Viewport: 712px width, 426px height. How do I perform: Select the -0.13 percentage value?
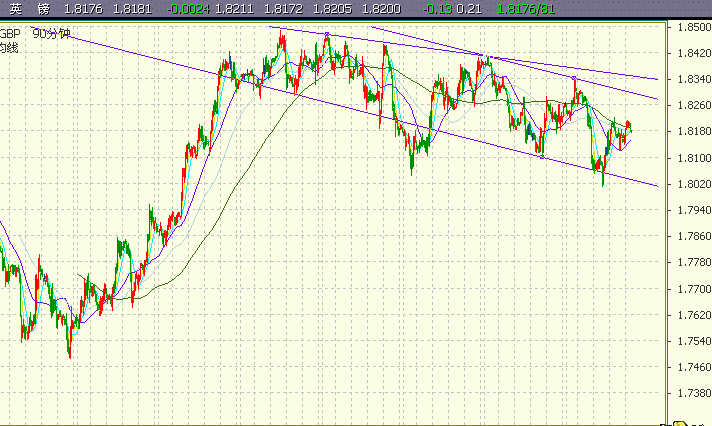tap(437, 9)
